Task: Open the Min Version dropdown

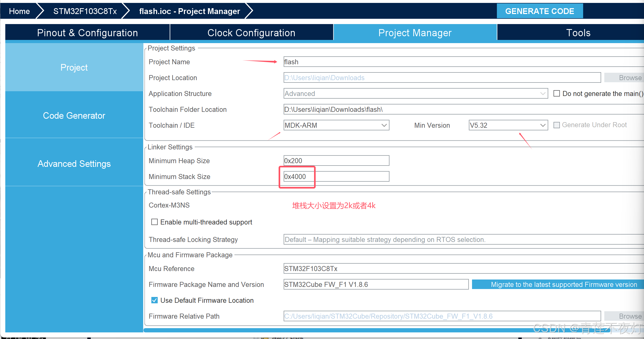Action: click(x=508, y=125)
